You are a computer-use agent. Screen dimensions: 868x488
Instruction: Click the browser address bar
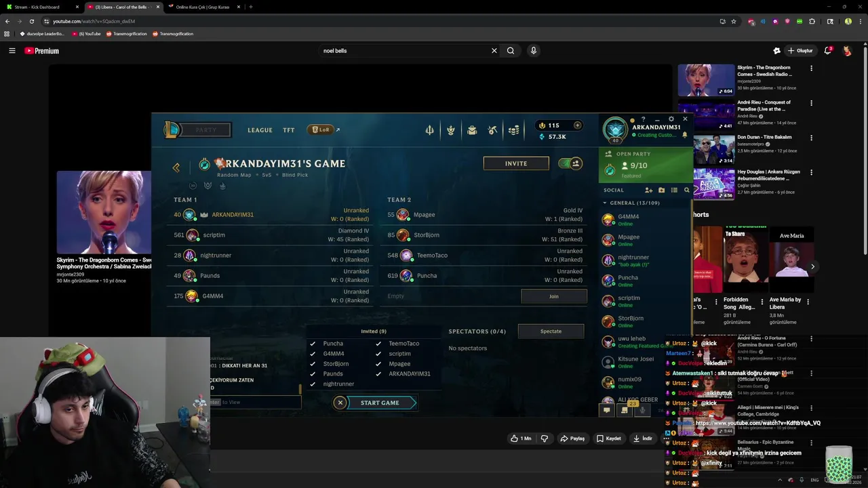coord(380,21)
